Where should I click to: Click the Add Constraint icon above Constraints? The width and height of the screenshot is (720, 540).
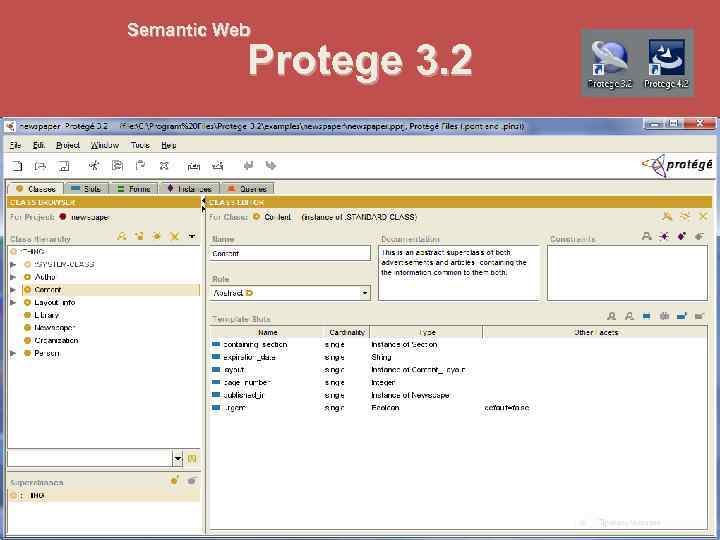click(682, 236)
